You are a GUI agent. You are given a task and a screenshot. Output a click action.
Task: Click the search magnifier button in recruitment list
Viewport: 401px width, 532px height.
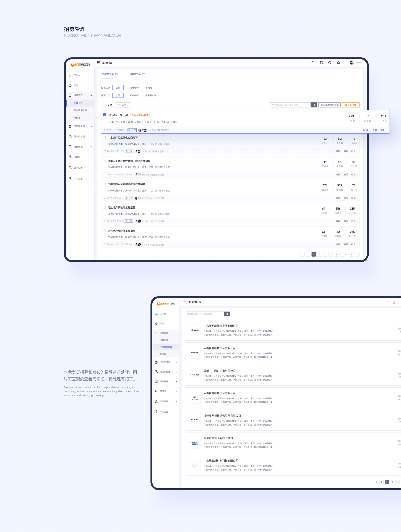[313, 105]
